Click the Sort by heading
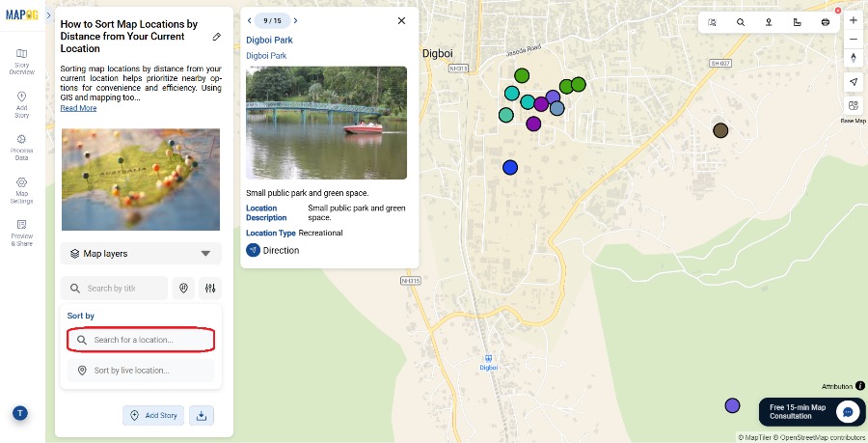Viewport: 868px width, 443px height. pos(81,316)
